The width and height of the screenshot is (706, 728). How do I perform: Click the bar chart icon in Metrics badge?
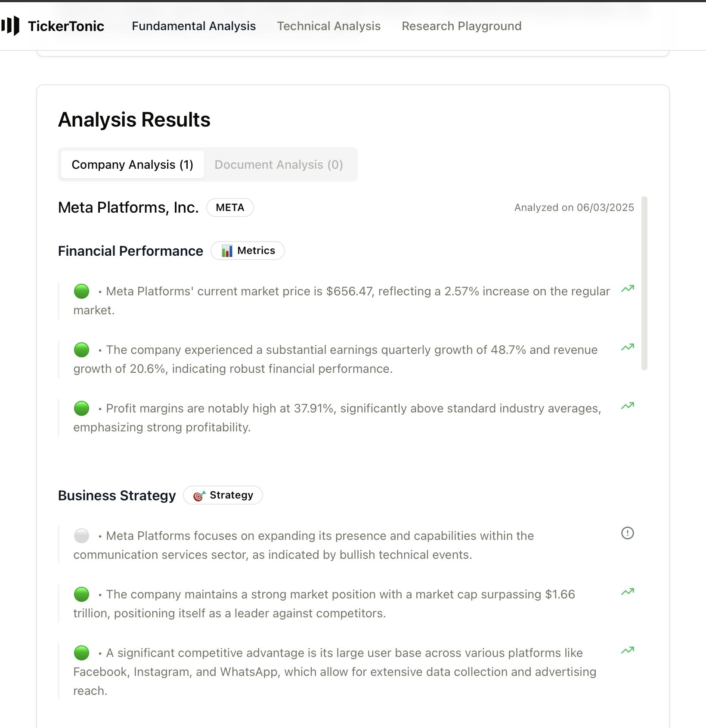coord(227,251)
